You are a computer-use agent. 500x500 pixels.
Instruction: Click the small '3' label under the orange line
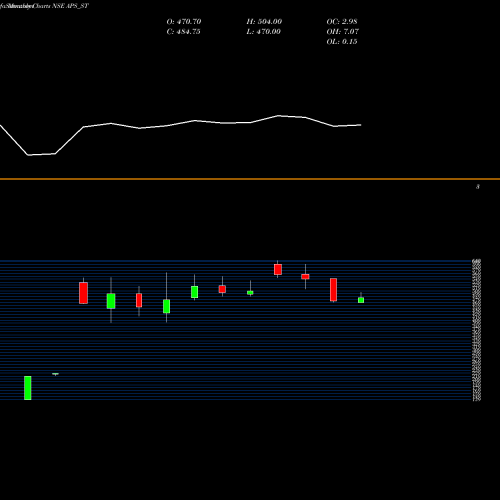pyautogui.click(x=478, y=187)
